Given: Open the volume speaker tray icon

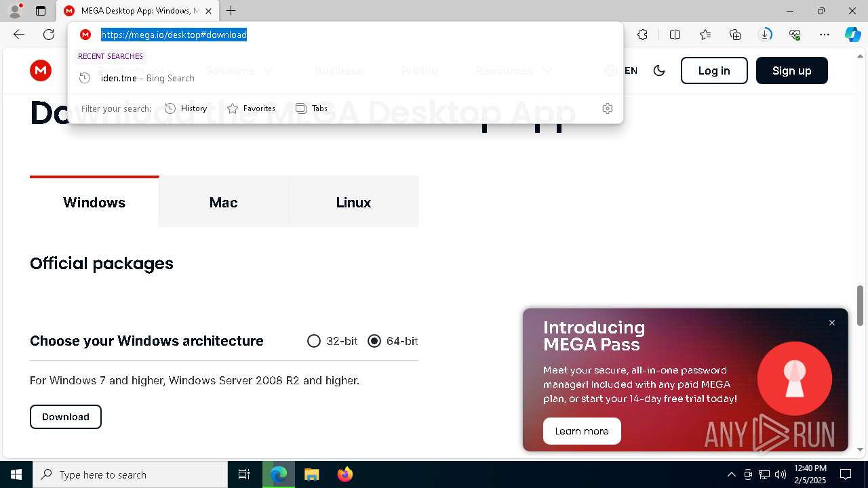Looking at the screenshot, I should click(781, 474).
